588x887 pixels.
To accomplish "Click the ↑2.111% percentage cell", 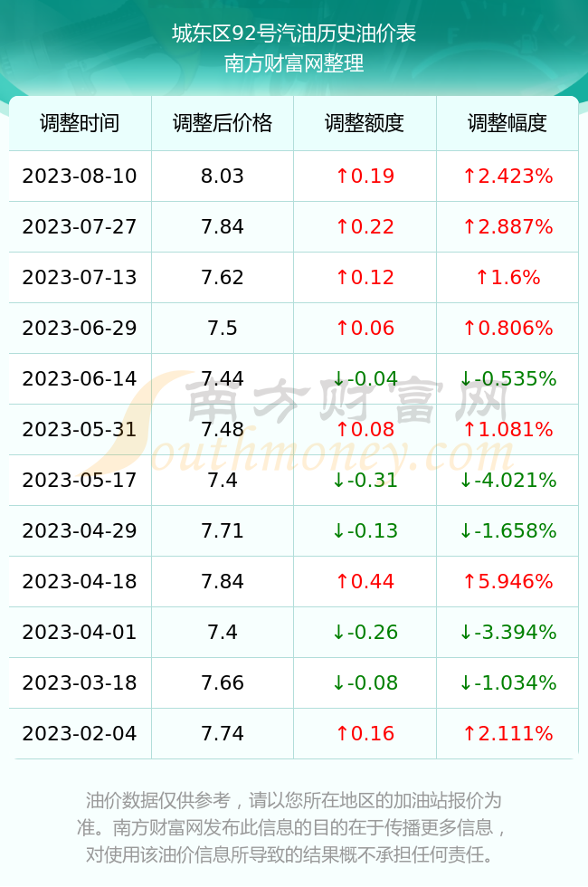I will 507,734.
